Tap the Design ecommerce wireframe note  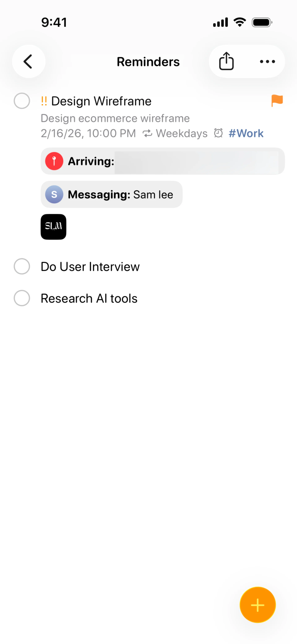click(115, 118)
